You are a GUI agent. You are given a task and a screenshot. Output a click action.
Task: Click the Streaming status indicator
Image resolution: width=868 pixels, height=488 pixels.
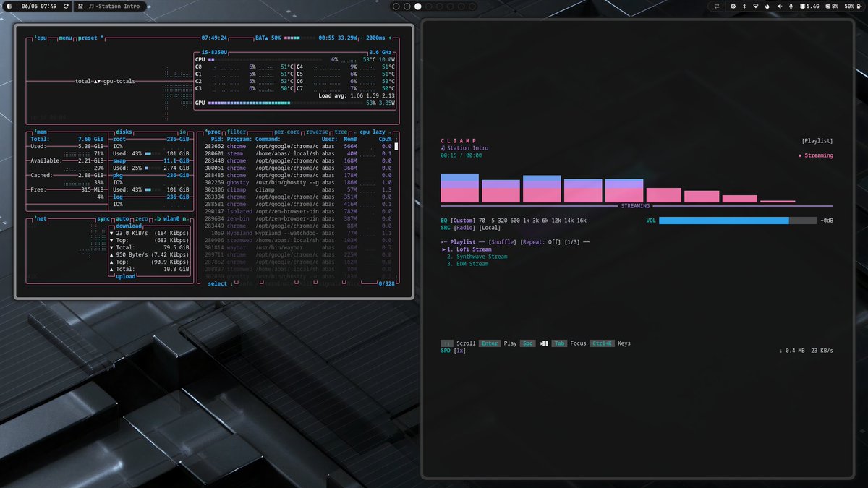[815, 155]
